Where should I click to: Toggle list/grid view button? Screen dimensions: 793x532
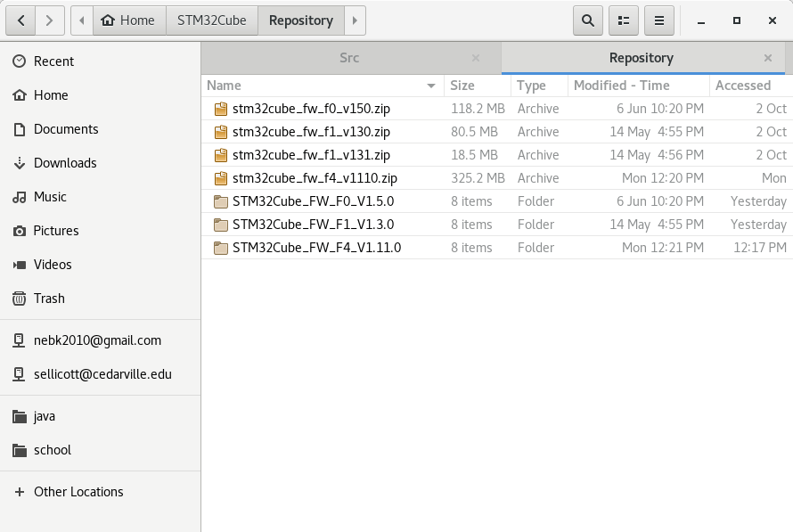[624, 20]
